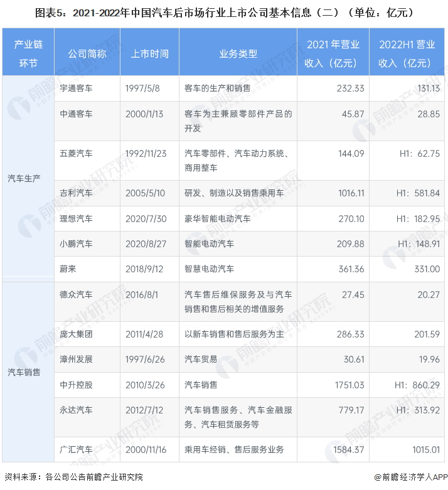
Task: Click 2022H1 revenue value '201.59'
Action: 427,334
